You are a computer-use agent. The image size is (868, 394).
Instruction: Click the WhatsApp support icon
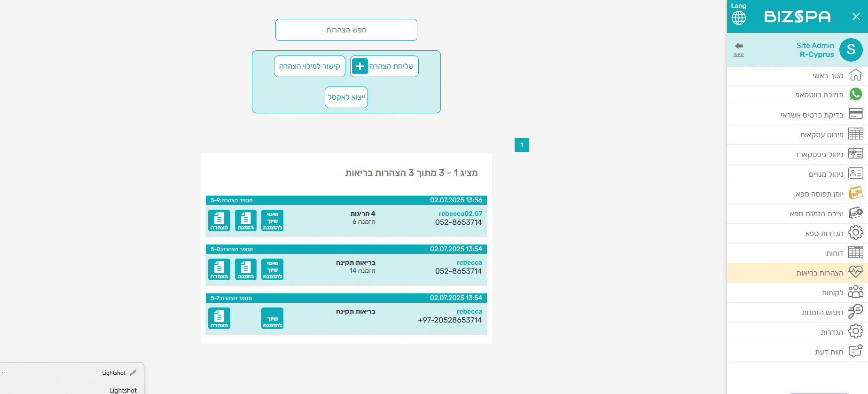point(855,95)
